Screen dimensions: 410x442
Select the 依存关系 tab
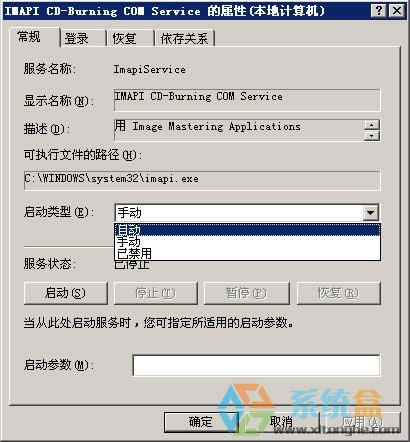(x=184, y=39)
